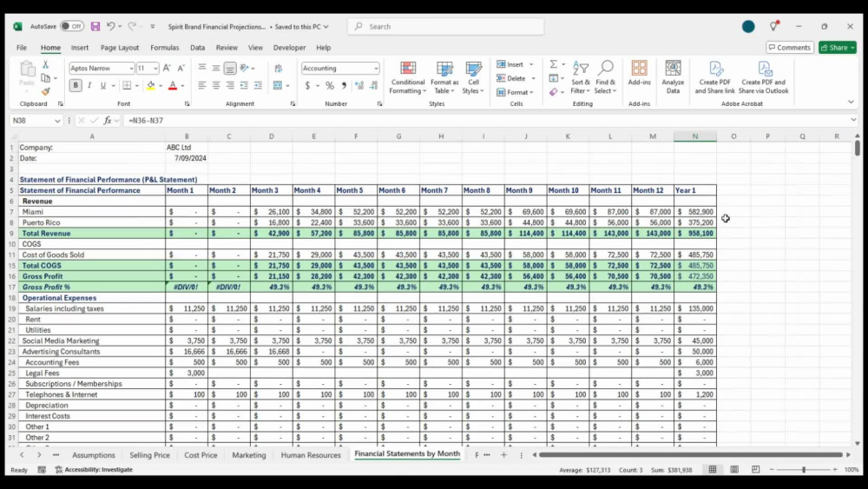Image resolution: width=868 pixels, height=489 pixels.
Task: Open the font size dropdown
Action: coord(155,68)
